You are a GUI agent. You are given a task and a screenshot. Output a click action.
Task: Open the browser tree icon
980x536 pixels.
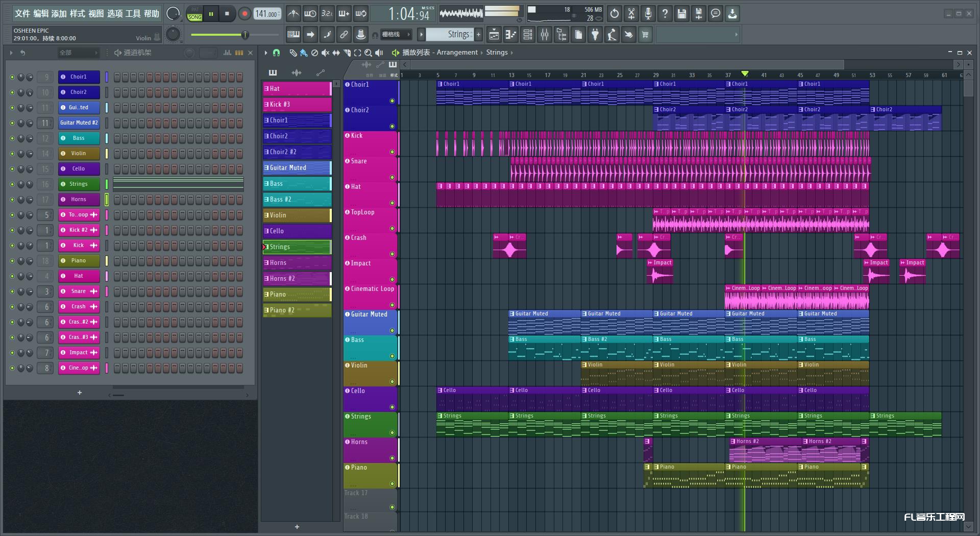tap(561, 35)
